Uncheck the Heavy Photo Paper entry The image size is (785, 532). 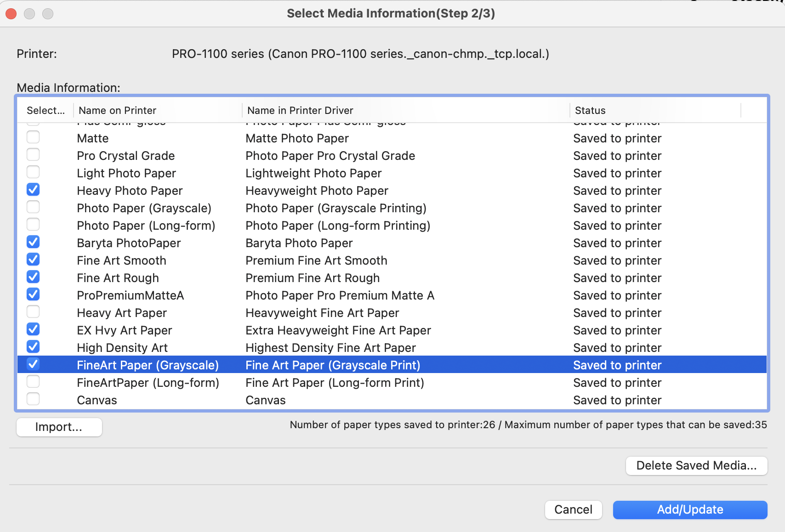(x=33, y=189)
